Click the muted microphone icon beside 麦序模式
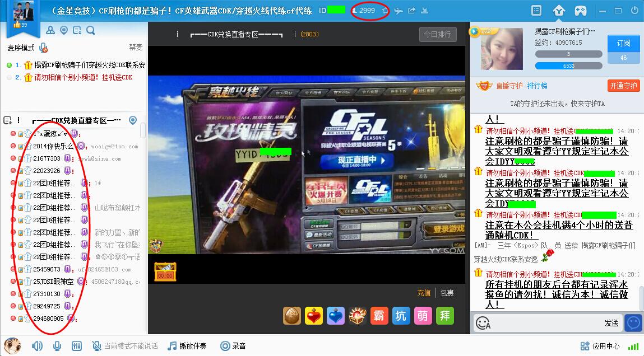644x356 pixels. point(43,48)
